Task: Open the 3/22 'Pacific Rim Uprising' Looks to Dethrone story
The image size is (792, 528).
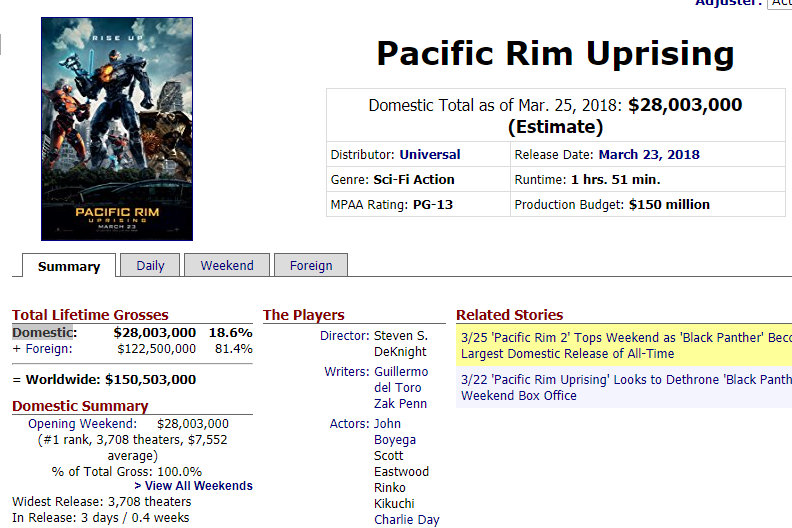Action: [x=626, y=388]
